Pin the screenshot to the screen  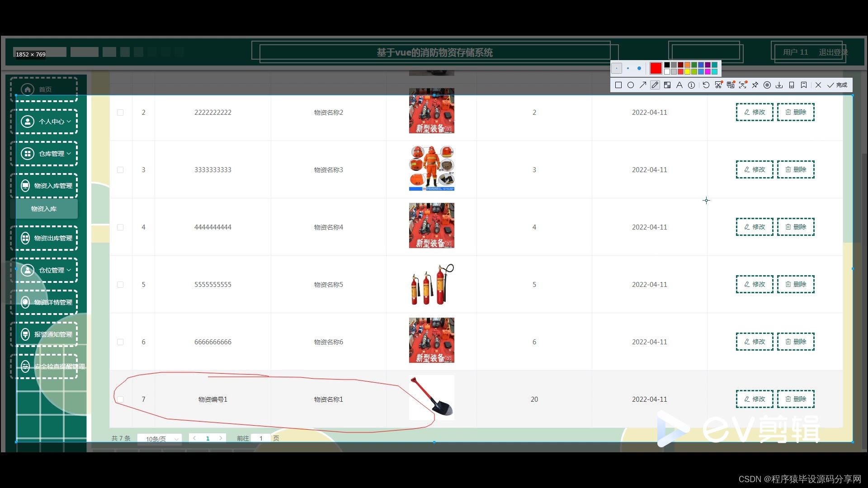tap(755, 85)
